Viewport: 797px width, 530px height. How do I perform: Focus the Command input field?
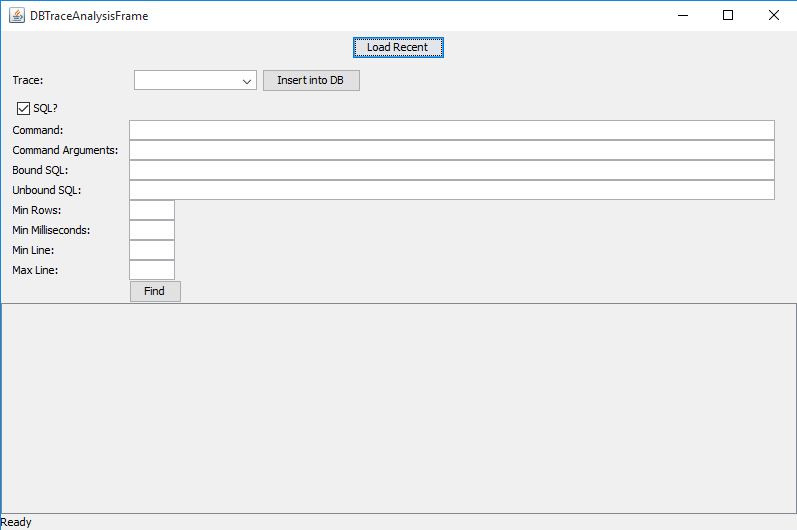point(452,130)
